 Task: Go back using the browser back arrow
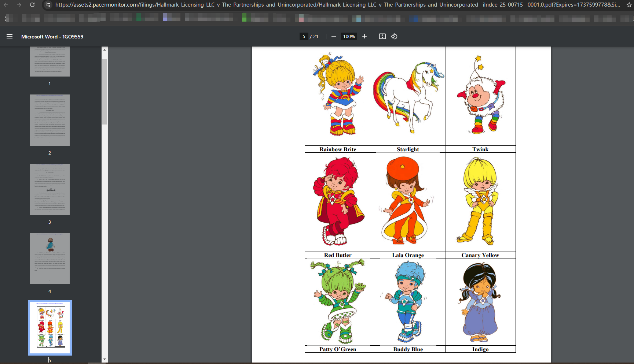[x=6, y=5]
